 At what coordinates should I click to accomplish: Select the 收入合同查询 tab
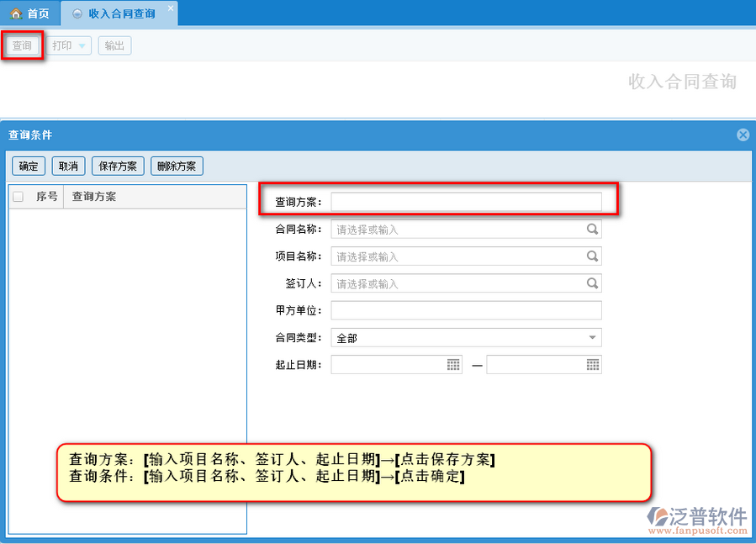pyautogui.click(x=120, y=14)
